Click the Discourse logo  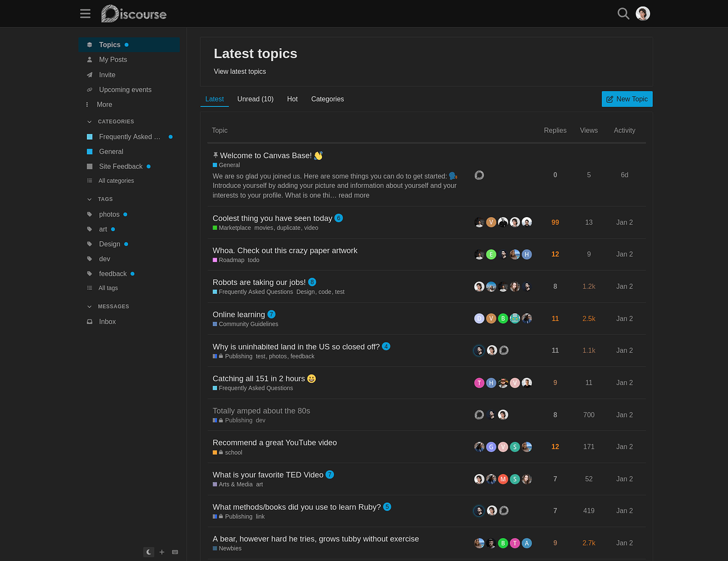pyautogui.click(x=134, y=13)
